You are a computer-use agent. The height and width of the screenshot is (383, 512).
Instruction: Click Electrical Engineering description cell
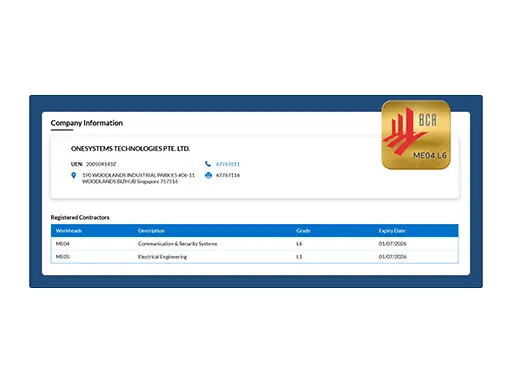[x=162, y=257]
